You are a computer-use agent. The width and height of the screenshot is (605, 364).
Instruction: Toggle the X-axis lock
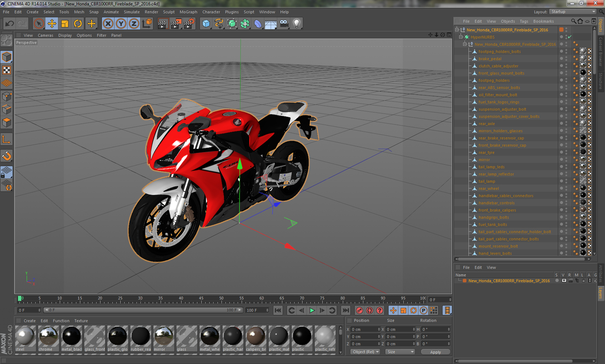coord(108,23)
